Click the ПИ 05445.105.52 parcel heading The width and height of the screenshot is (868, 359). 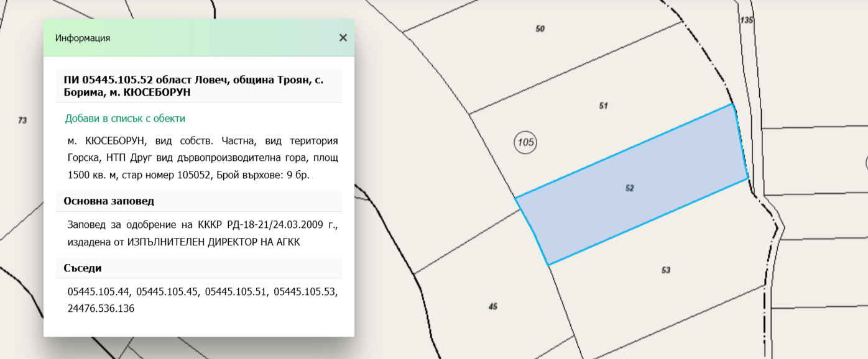[x=193, y=86]
